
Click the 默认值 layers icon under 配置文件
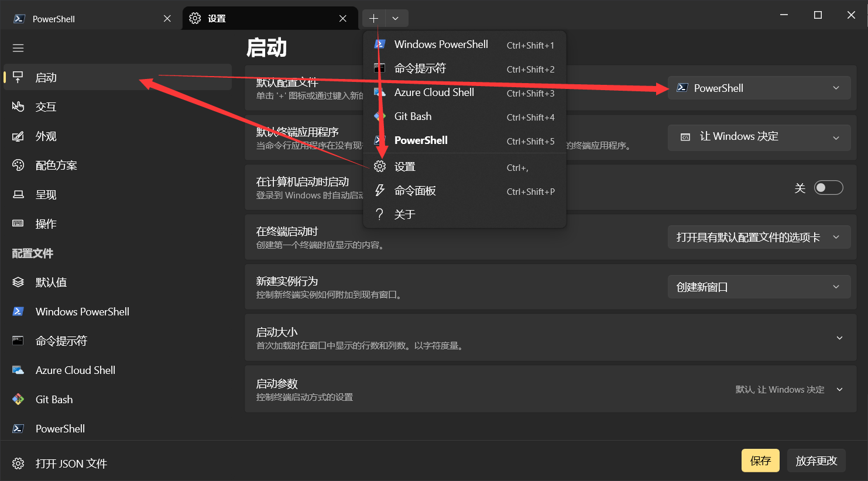coord(18,282)
